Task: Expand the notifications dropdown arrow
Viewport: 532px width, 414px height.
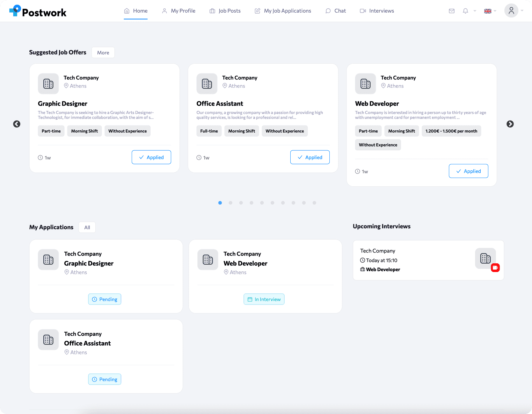Action: click(x=475, y=11)
